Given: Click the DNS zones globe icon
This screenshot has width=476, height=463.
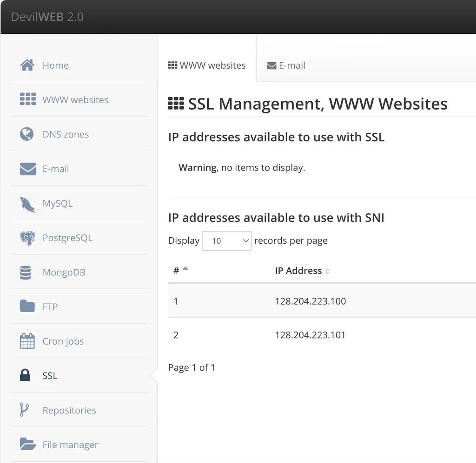Looking at the screenshot, I should pos(27,134).
